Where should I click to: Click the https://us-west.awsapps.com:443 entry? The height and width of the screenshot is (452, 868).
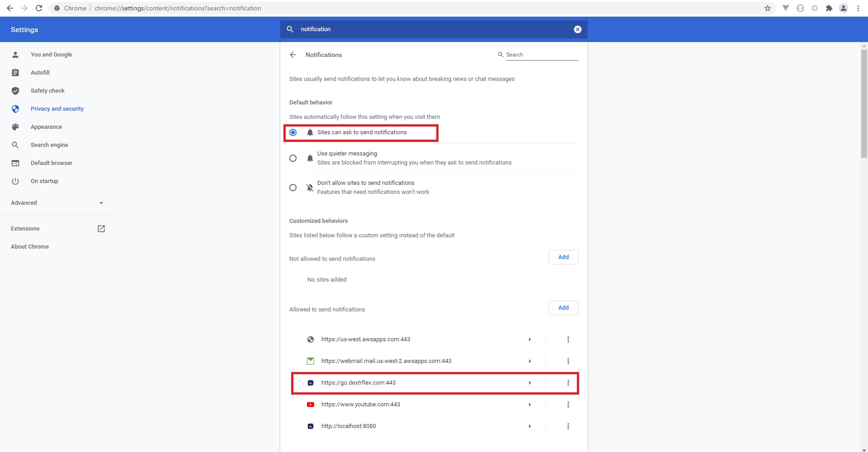(366, 339)
